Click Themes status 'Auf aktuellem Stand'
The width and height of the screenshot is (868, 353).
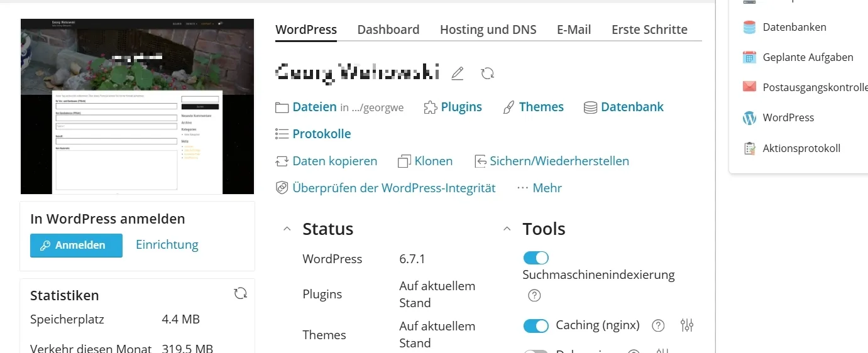[x=437, y=334]
